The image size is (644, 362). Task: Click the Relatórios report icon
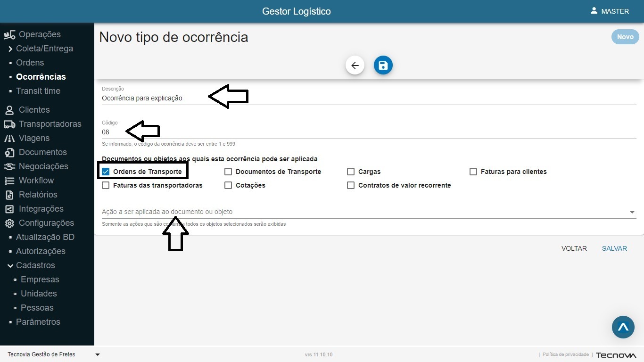pos(9,195)
